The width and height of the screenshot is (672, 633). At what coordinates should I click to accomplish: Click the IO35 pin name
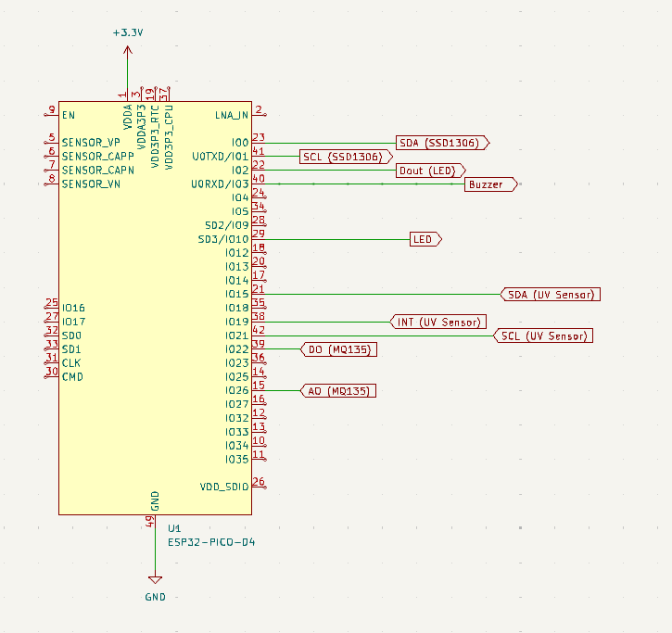point(237,460)
